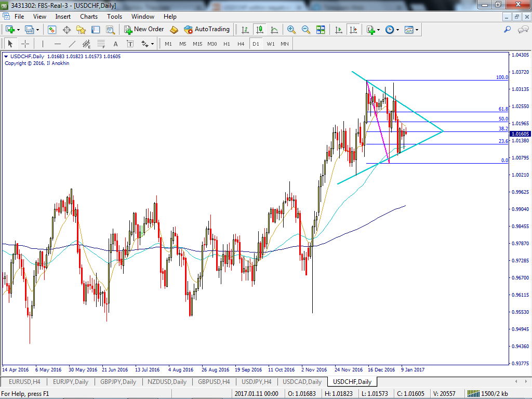The width and height of the screenshot is (532, 399).
Task: Open the Charts menu
Action: coord(89,16)
